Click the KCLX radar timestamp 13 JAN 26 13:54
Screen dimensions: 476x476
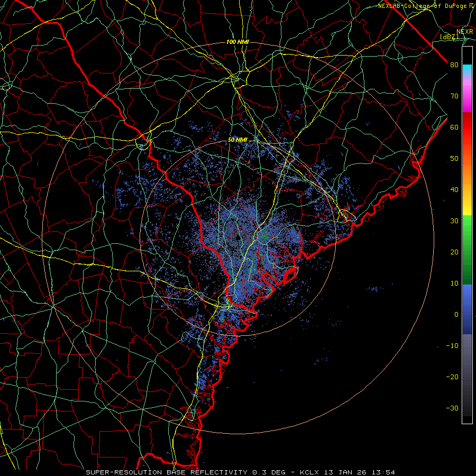[x=347, y=472]
